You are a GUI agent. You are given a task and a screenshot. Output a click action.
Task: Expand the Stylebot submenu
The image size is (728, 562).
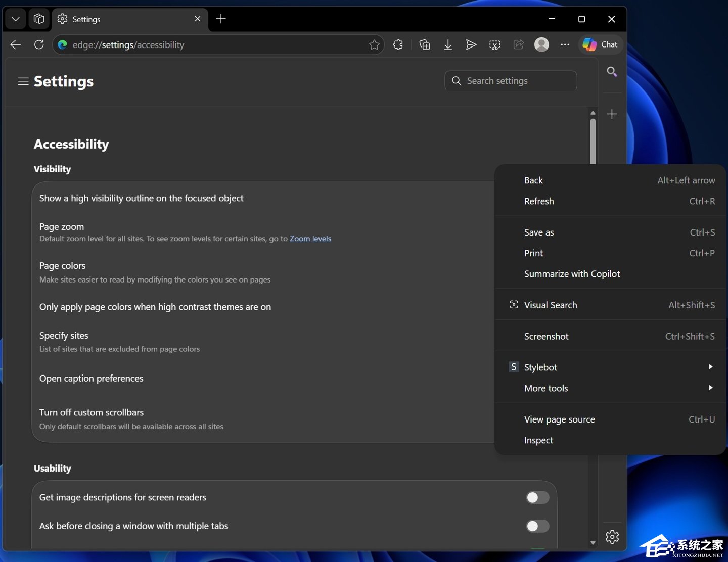pyautogui.click(x=610, y=367)
